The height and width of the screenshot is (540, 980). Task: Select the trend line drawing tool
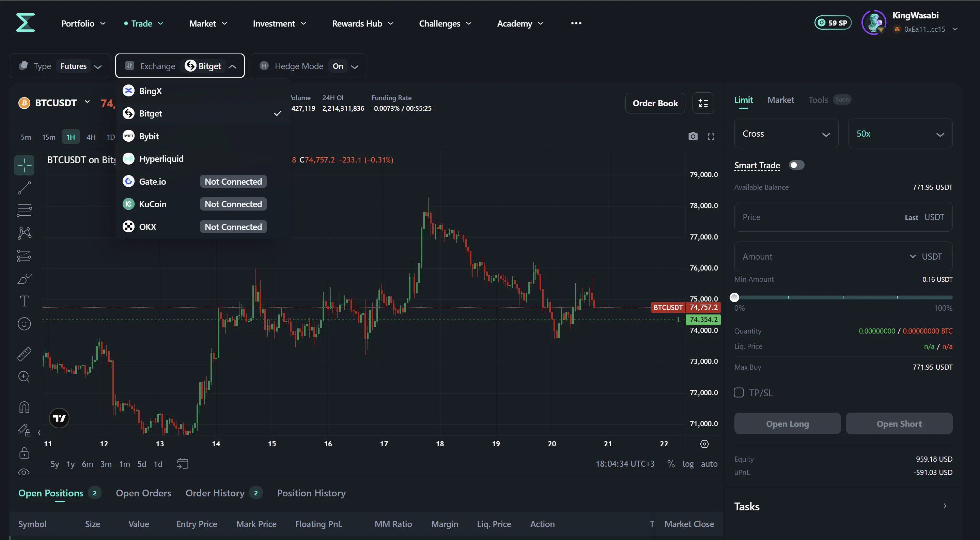point(24,188)
